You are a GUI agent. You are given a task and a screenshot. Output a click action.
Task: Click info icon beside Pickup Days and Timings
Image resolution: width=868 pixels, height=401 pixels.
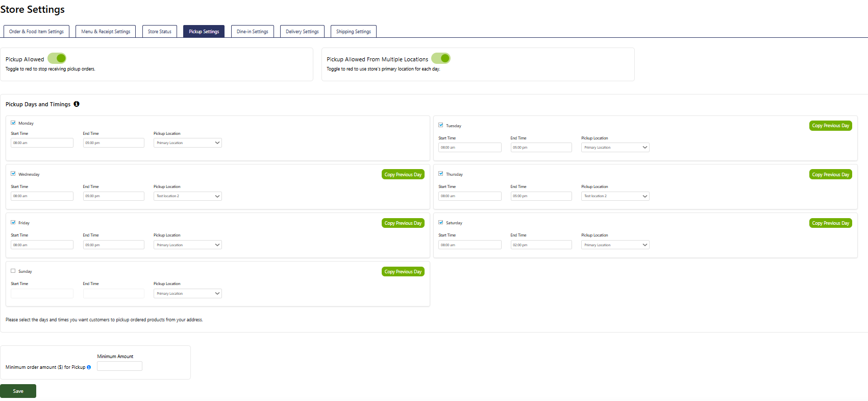pyautogui.click(x=77, y=104)
